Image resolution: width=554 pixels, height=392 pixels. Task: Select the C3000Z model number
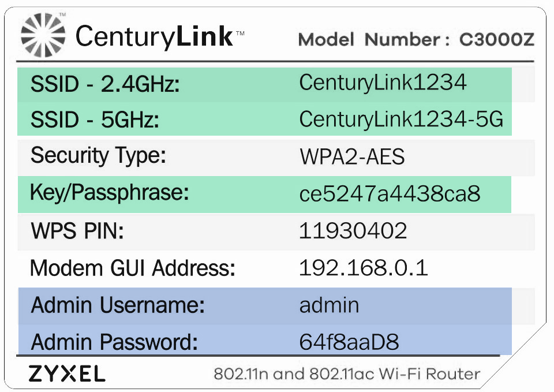(x=496, y=40)
